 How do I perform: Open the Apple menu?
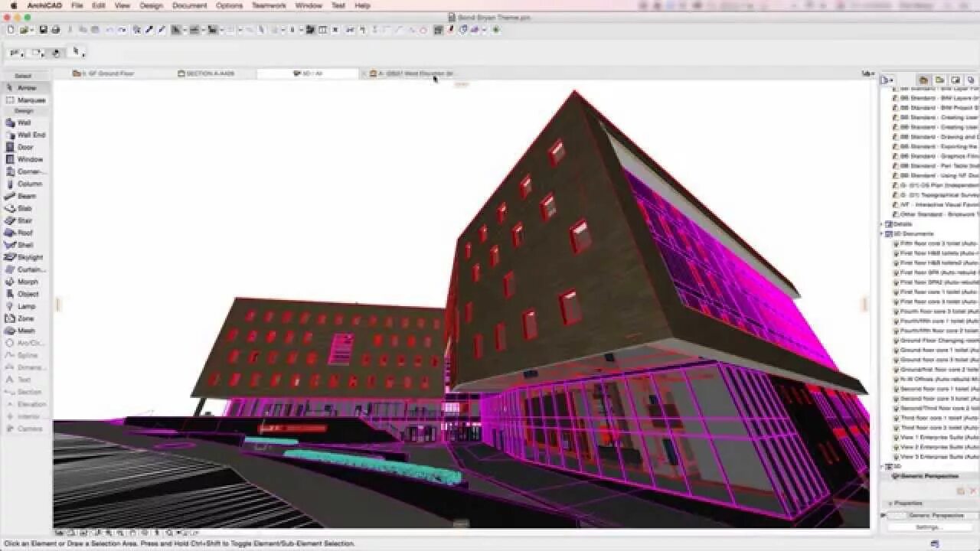coord(13,5)
